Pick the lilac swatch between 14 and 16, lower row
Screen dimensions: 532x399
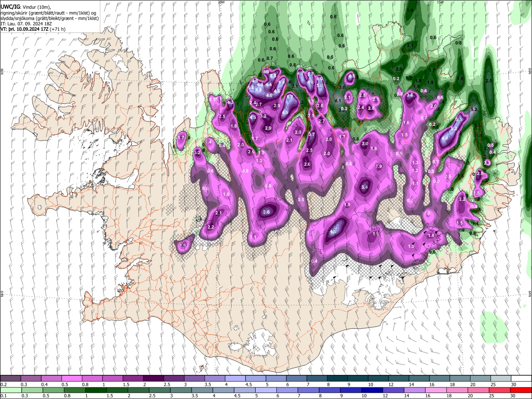tap(415, 390)
